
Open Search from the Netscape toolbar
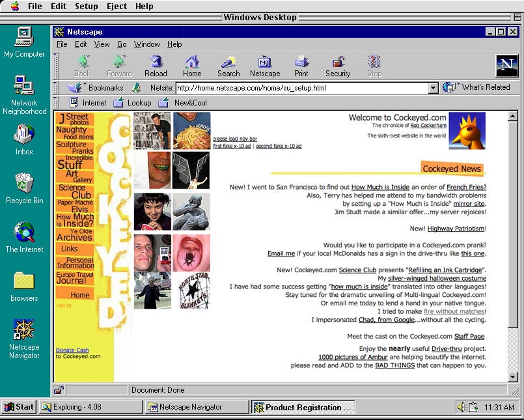coord(228,66)
